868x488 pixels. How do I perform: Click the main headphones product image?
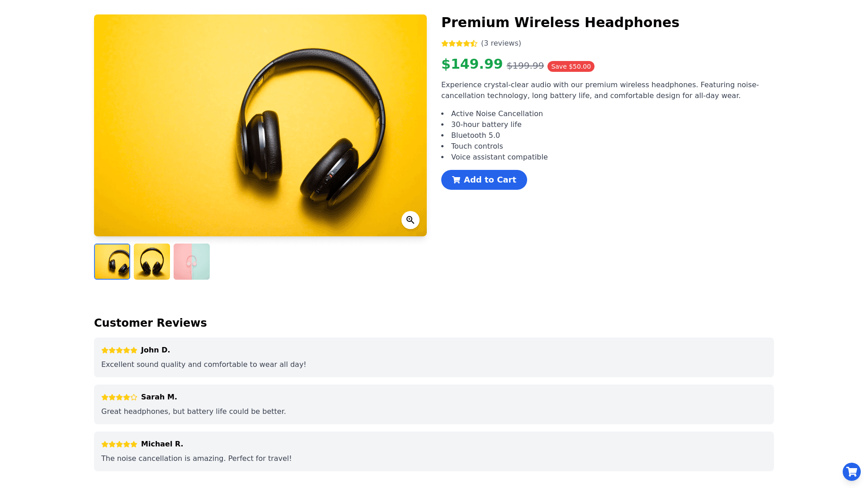click(260, 125)
